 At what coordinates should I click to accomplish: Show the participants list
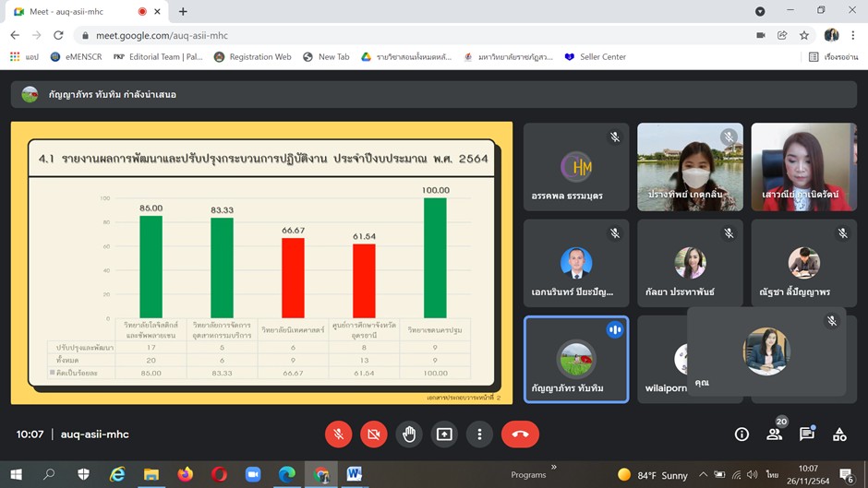(775, 434)
